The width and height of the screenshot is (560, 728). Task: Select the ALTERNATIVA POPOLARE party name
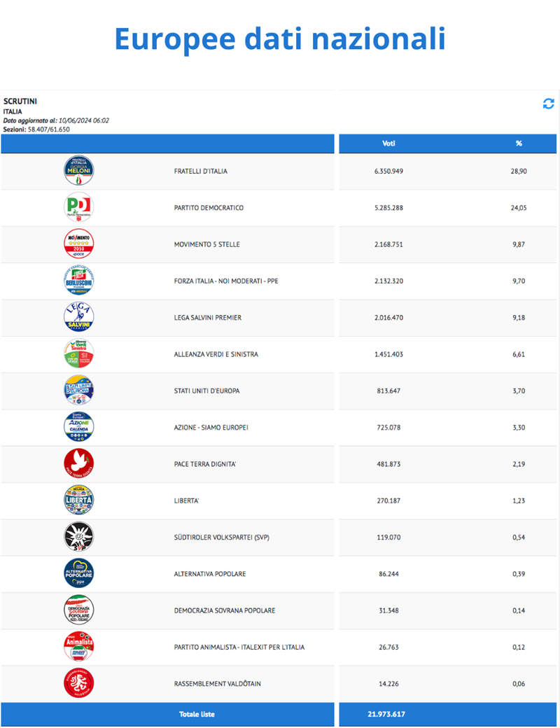point(210,574)
